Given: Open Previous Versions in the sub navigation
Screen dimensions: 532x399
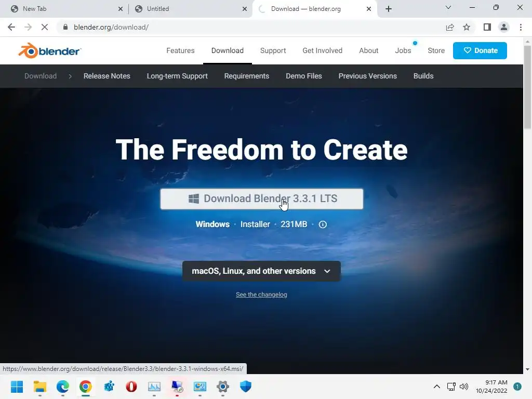Looking at the screenshot, I should (x=367, y=76).
